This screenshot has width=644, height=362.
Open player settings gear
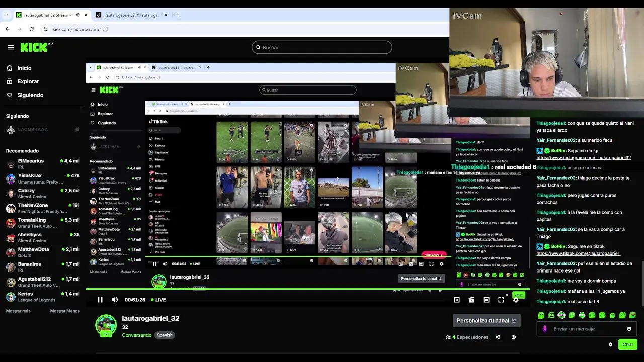pos(516,300)
